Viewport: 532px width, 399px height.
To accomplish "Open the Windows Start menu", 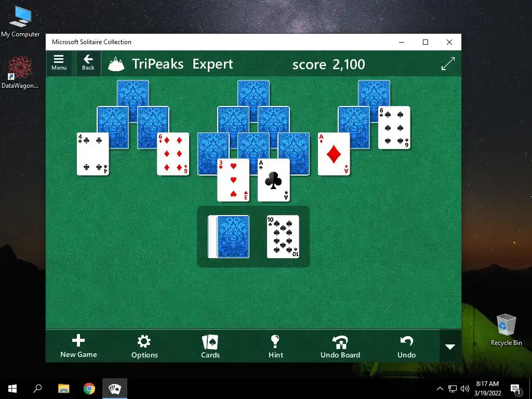I will (12, 389).
